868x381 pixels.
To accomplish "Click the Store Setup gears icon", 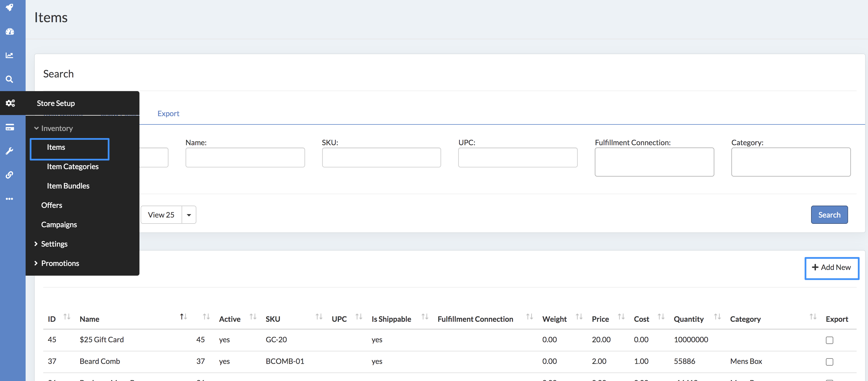I will point(11,103).
